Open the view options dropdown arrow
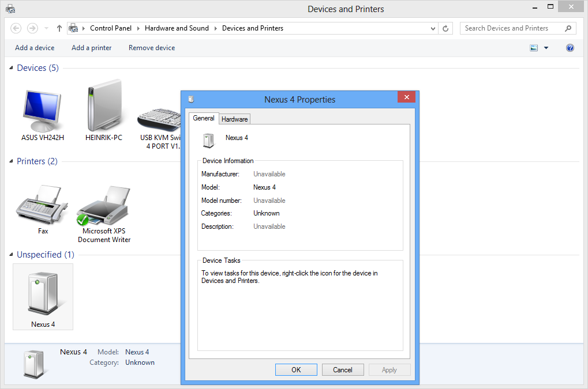This screenshot has height=389, width=588. coord(546,48)
